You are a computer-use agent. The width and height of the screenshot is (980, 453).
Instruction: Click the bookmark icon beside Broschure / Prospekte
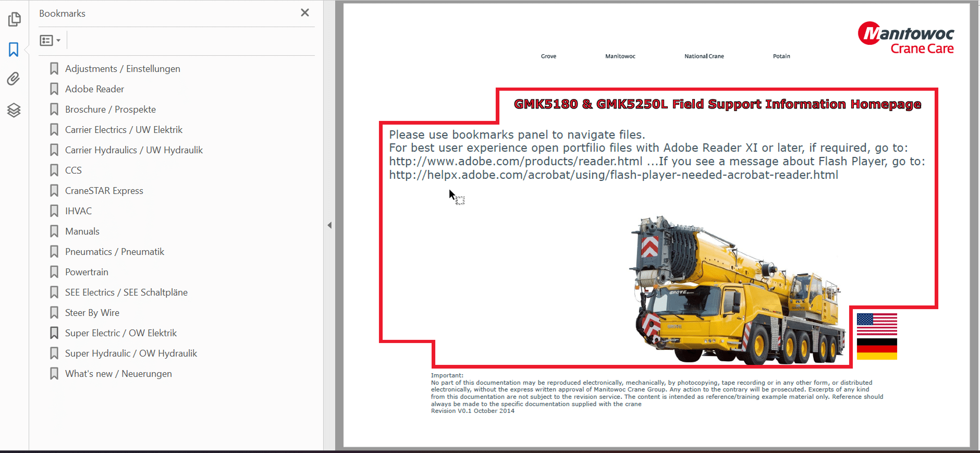pyautogui.click(x=54, y=109)
